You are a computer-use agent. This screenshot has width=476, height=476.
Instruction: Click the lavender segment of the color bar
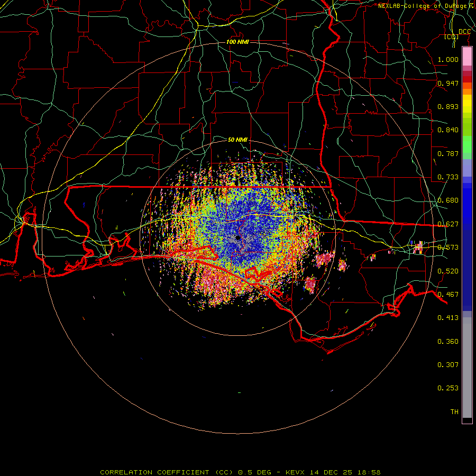[467, 168]
